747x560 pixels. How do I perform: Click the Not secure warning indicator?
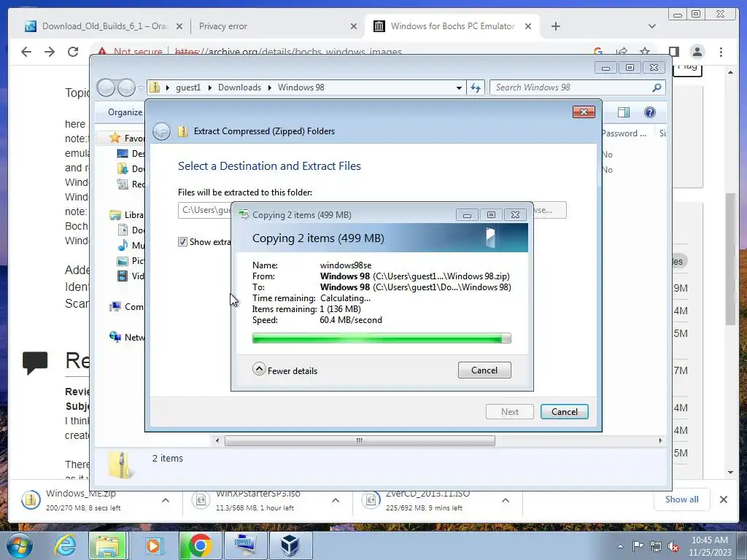(130, 51)
